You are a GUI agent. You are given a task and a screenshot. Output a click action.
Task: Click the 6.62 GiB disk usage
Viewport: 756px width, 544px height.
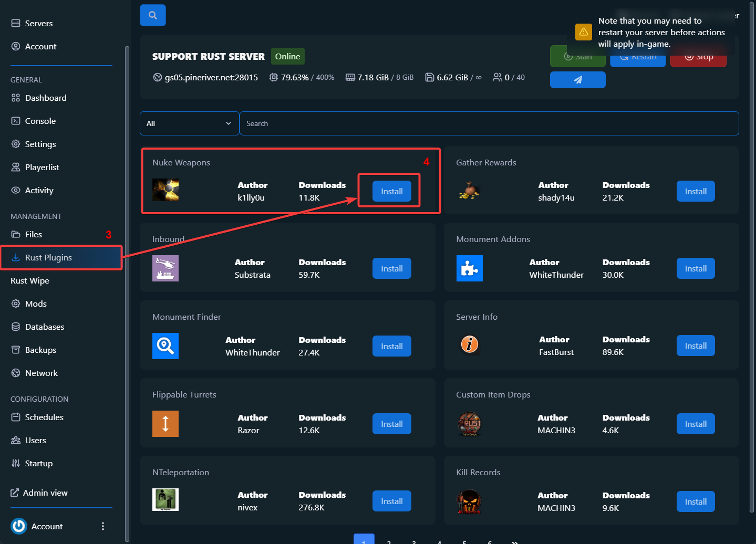[x=452, y=77]
